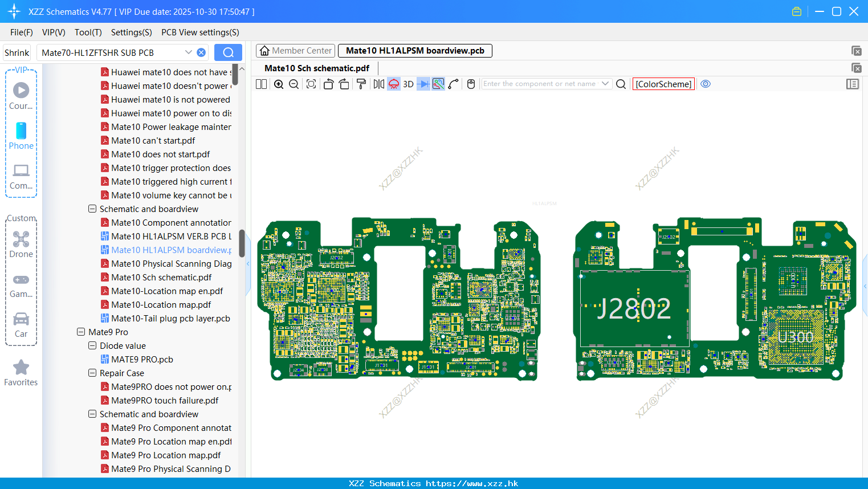Toggle the split view layout icon
The height and width of the screenshot is (489, 868).
coord(261,84)
